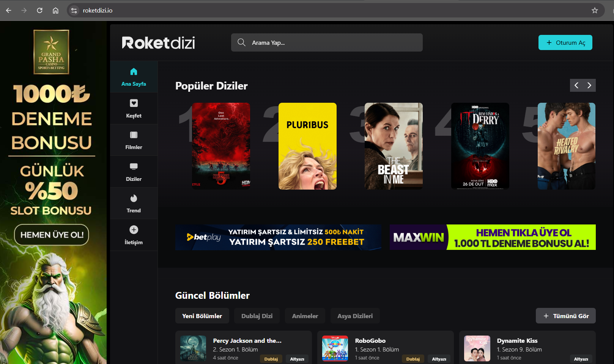Click the Keşfet heart icon
Screen dimensions: 614x364
134,103
